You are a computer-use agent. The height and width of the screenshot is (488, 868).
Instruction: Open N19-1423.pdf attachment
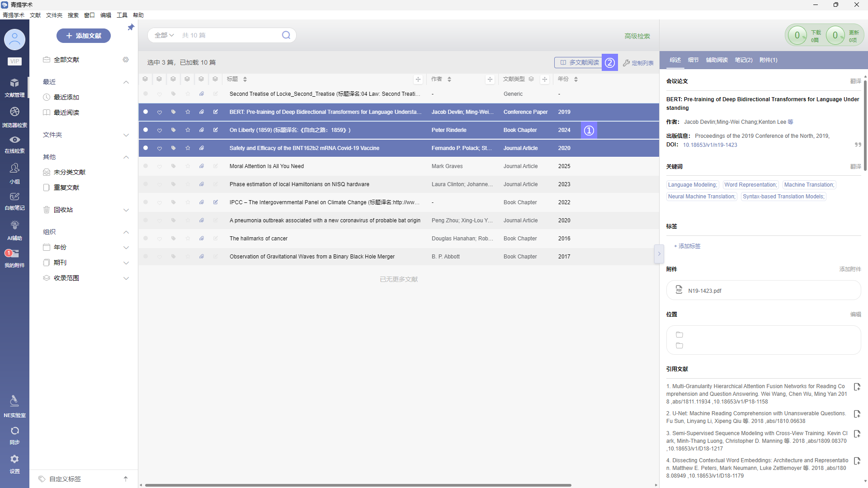[x=704, y=291]
